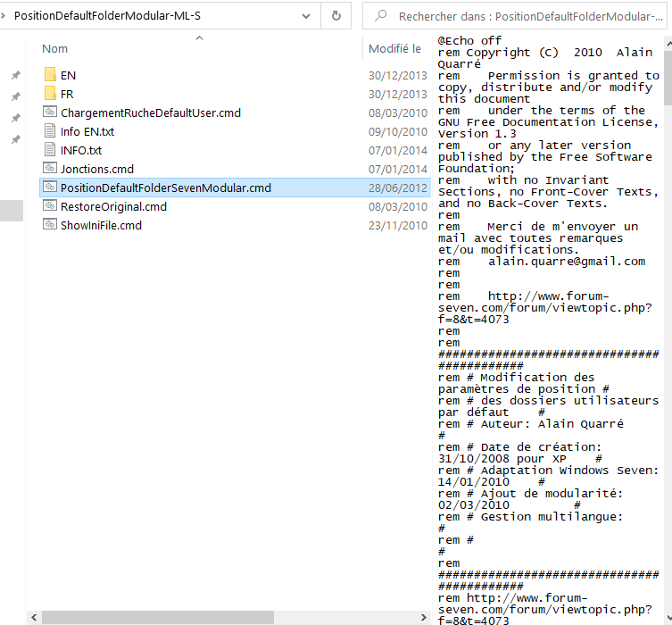Select the Jonctions.cmd script icon

[x=50, y=168]
